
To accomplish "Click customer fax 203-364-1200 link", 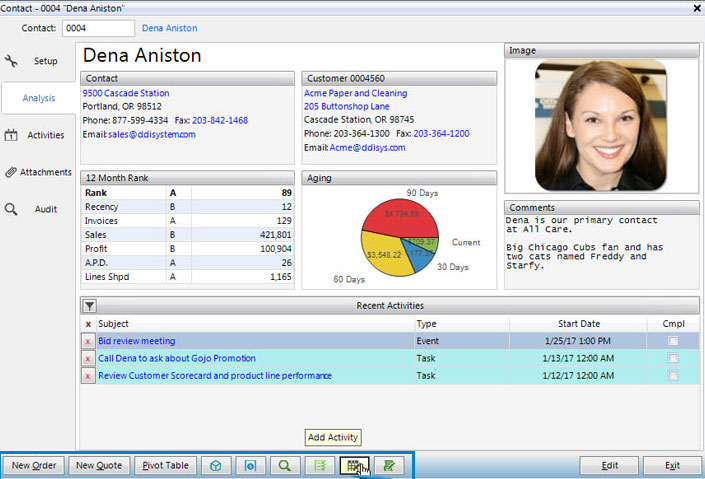I will pyautogui.click(x=441, y=134).
